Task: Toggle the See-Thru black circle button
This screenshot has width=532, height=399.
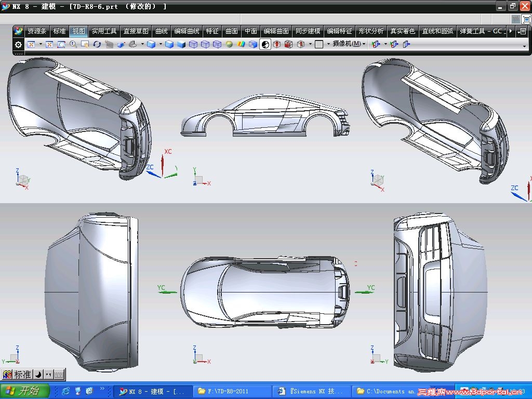Action: click(265, 45)
